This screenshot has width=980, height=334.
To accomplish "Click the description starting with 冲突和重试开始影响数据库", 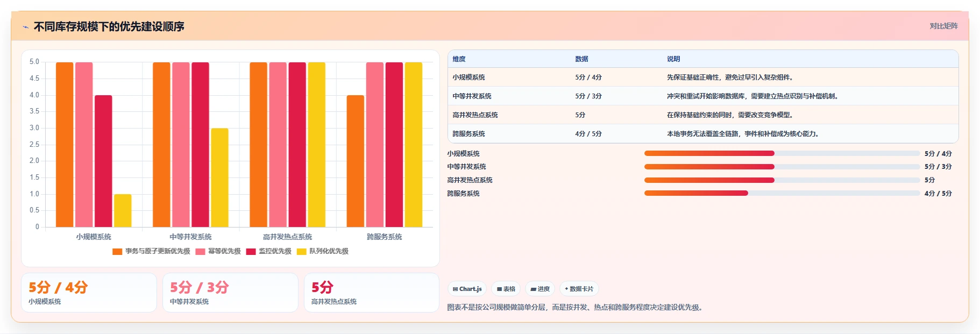I will (x=754, y=96).
